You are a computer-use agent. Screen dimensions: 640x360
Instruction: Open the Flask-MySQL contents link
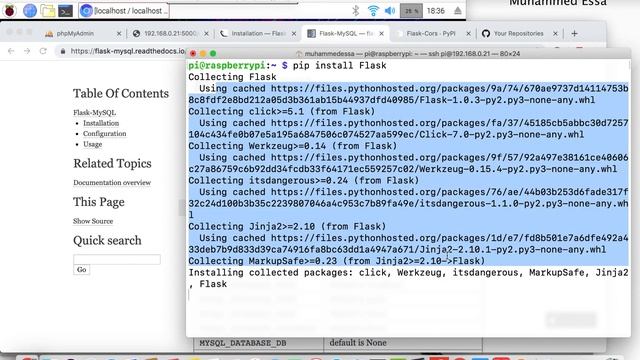[x=94, y=112]
